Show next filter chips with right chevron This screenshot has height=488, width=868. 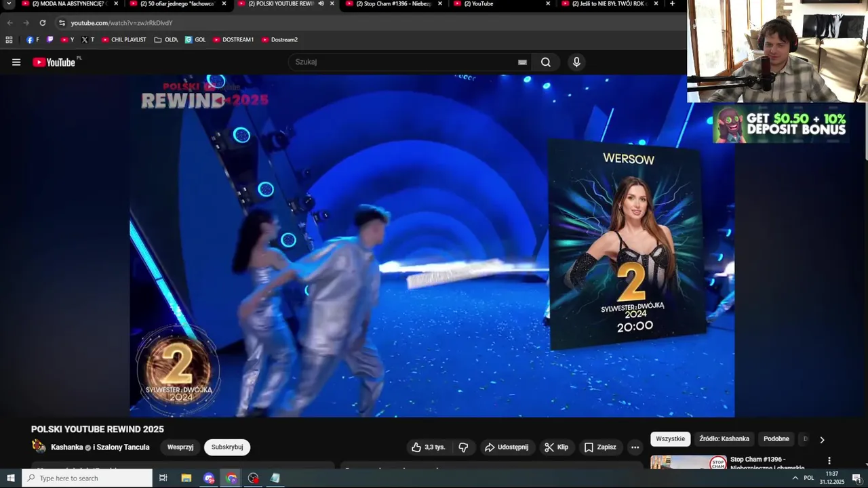822,440
